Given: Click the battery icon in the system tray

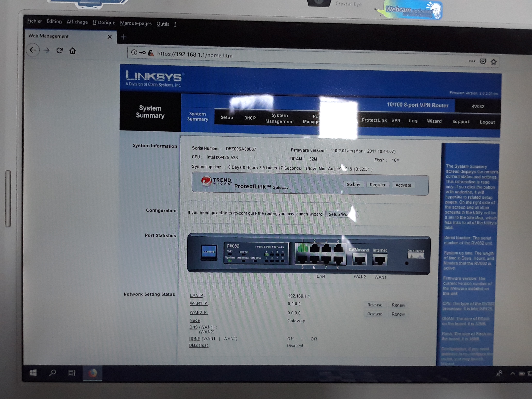Looking at the screenshot, I should [522, 374].
